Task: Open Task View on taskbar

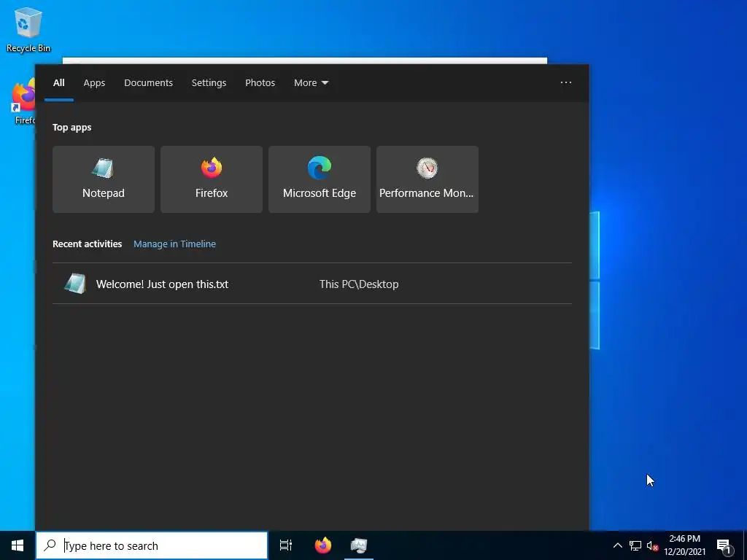Action: 286,545
